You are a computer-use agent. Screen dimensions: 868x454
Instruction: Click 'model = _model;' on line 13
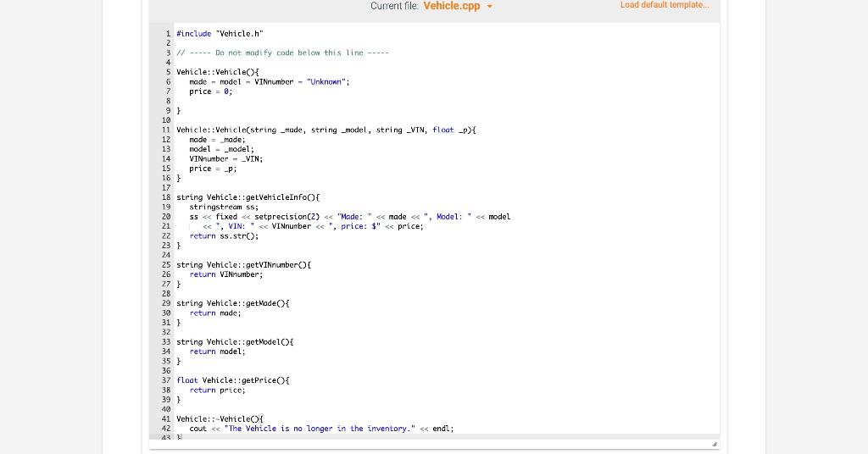pos(221,149)
